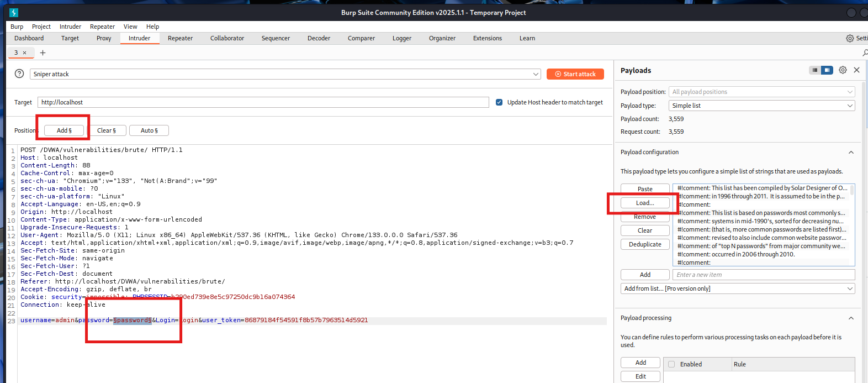The width and height of the screenshot is (868, 383).
Task: Open the Burp menu
Action: click(x=17, y=27)
